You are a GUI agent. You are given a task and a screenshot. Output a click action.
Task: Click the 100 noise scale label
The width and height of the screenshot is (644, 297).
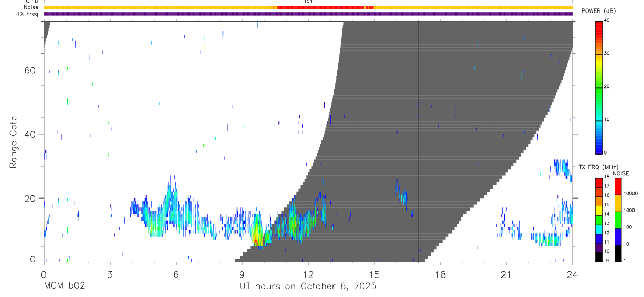628,227
